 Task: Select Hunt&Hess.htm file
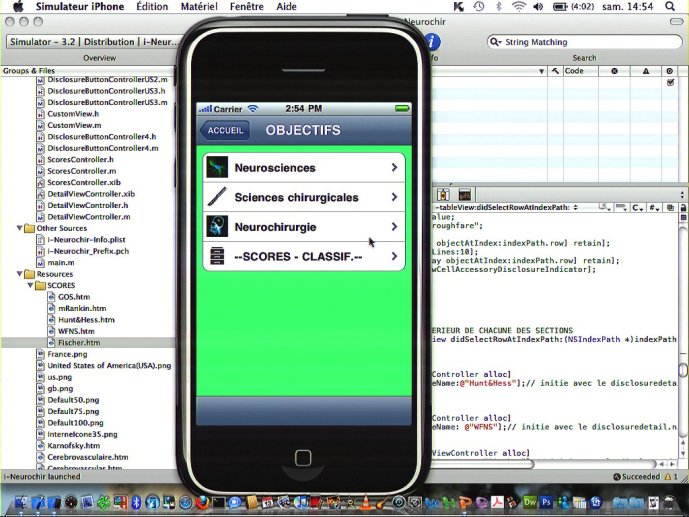click(87, 320)
